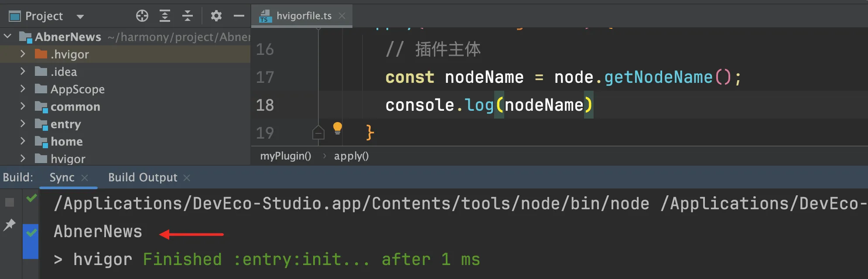This screenshot has height=279, width=868.
Task: Click the Stop build square icon
Action: tap(10, 202)
